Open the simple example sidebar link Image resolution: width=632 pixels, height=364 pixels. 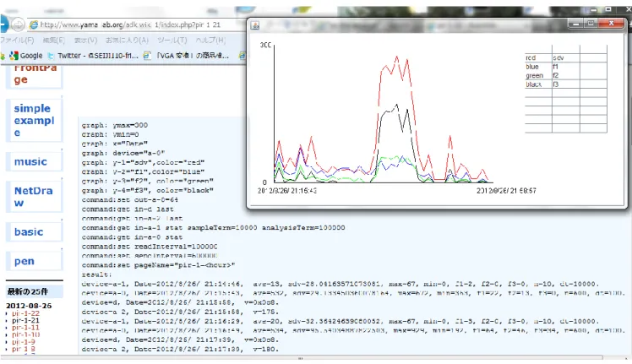tap(34, 121)
